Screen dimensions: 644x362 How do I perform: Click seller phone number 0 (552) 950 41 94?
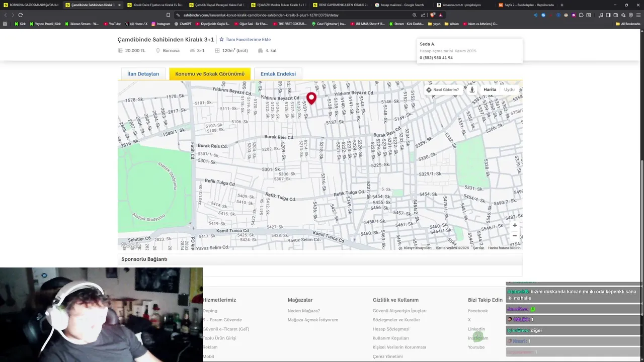(x=436, y=58)
